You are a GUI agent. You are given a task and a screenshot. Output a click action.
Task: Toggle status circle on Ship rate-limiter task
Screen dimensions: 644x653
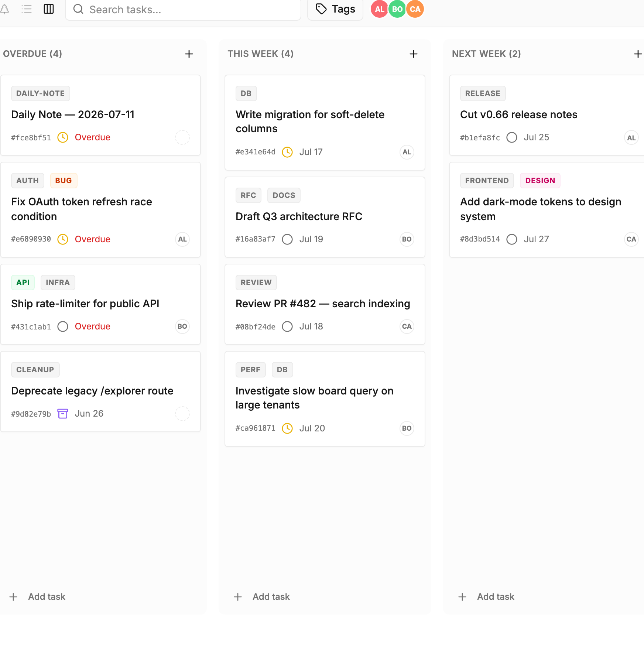(x=63, y=326)
